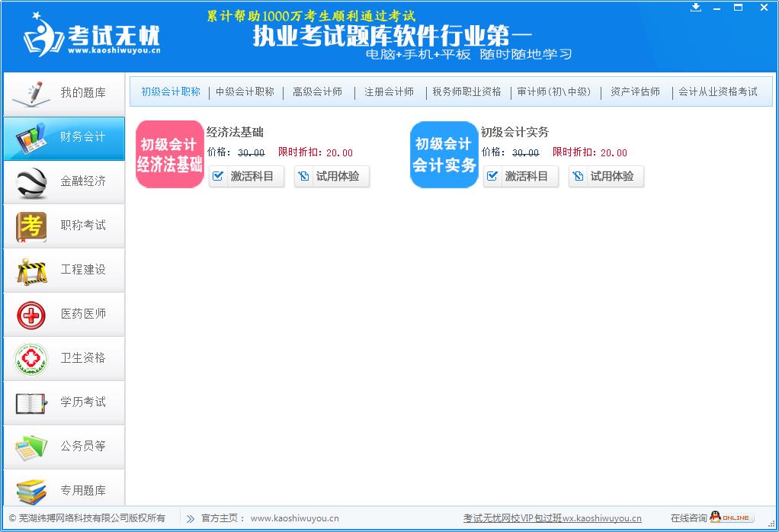
Task: Click the 公务员等 calculator folder icon
Action: pos(30,447)
